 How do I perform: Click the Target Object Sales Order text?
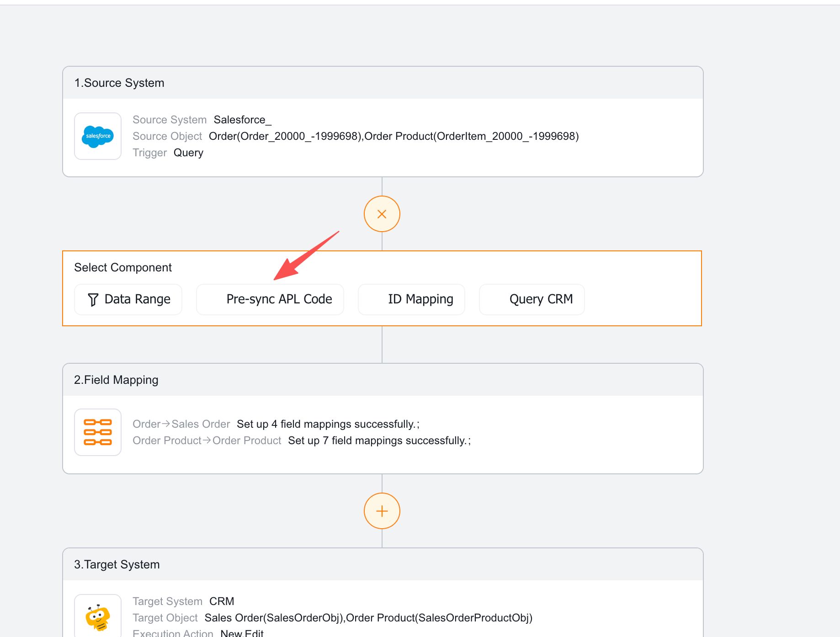click(x=368, y=618)
